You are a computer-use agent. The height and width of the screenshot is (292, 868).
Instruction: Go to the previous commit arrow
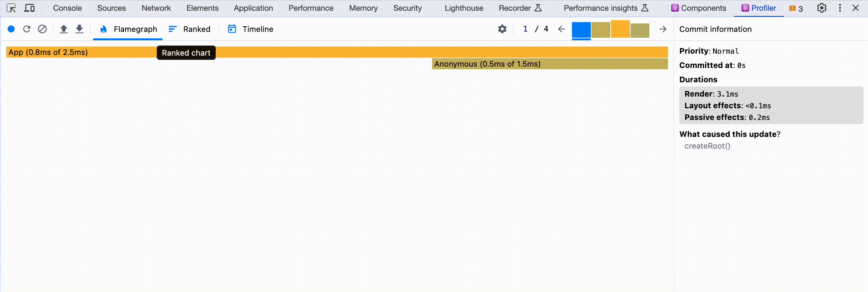click(562, 29)
